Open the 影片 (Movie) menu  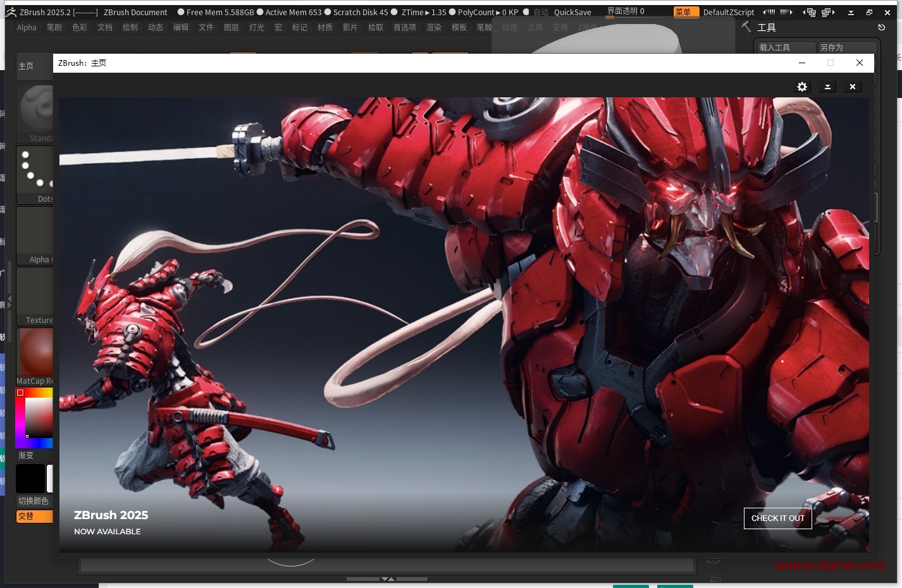pos(350,27)
